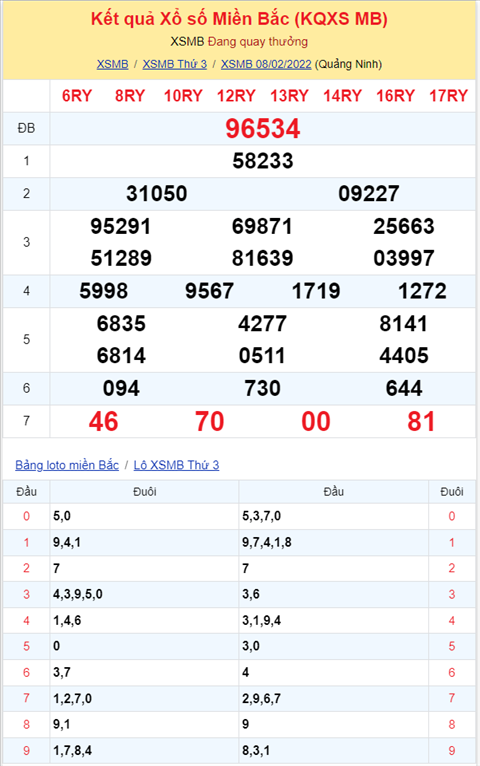480x766 pixels.
Task: Select the 8RY ticket code
Action: click(x=130, y=96)
